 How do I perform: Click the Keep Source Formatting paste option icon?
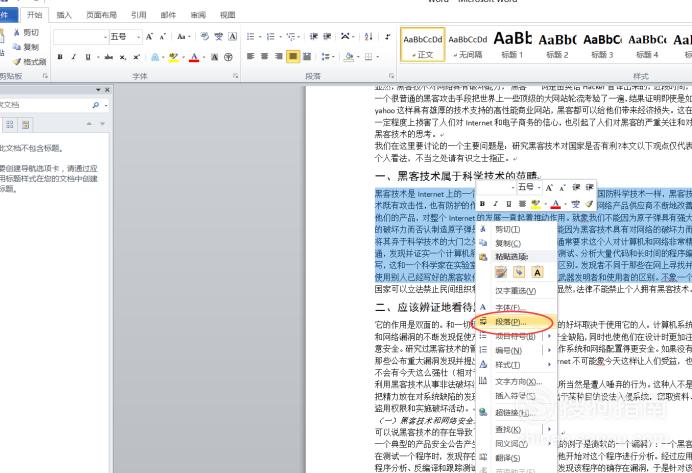[501, 272]
